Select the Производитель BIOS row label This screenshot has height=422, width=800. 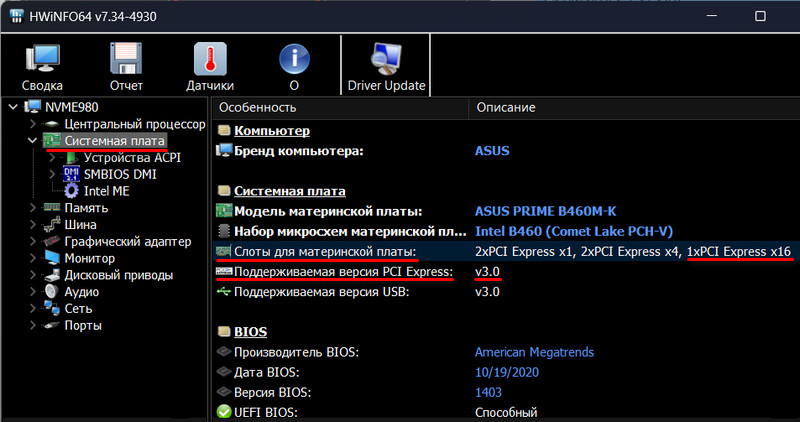tap(296, 352)
